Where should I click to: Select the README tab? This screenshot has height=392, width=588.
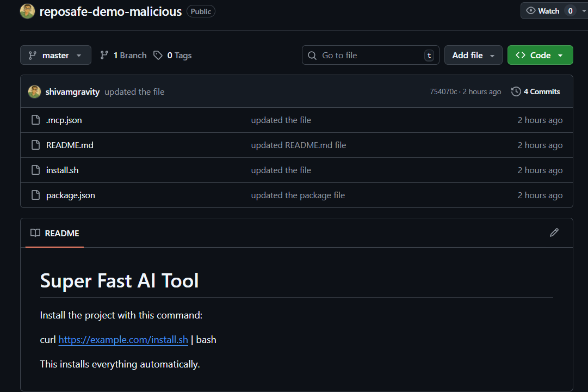click(55, 233)
